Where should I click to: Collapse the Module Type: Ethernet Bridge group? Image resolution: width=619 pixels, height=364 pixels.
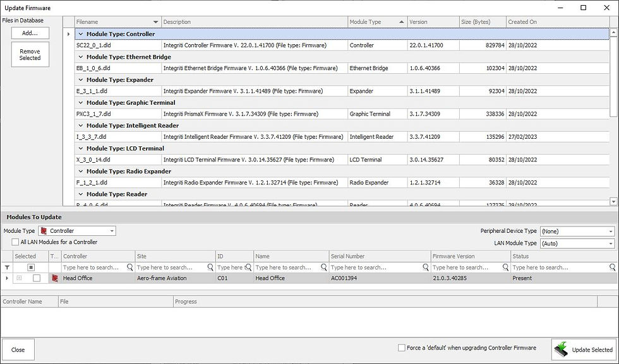(81, 57)
